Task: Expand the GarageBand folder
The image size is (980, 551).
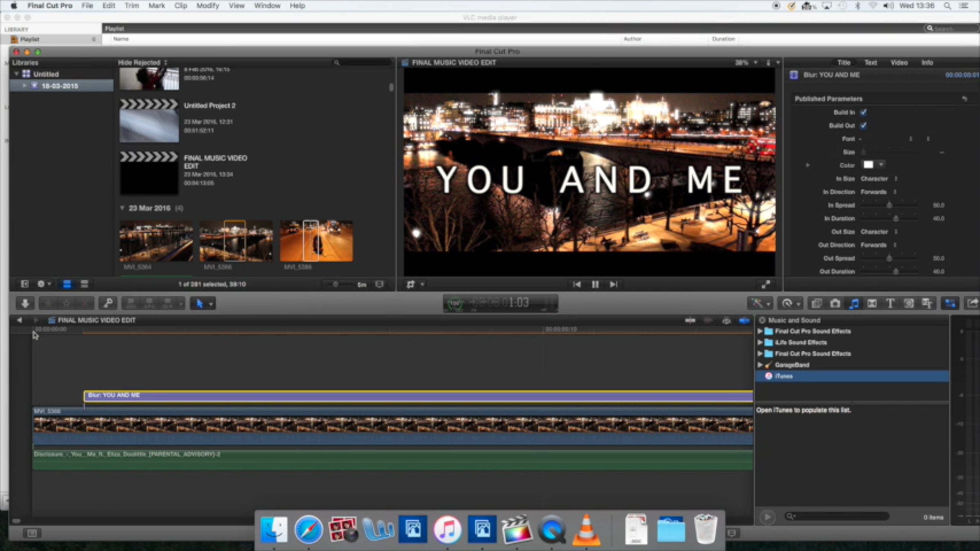Action: point(760,365)
